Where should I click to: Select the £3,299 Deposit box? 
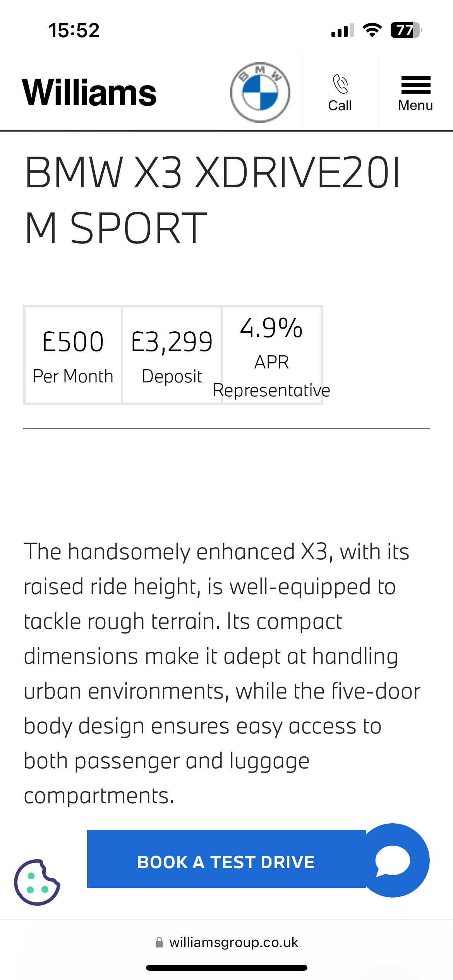pyautogui.click(x=172, y=355)
